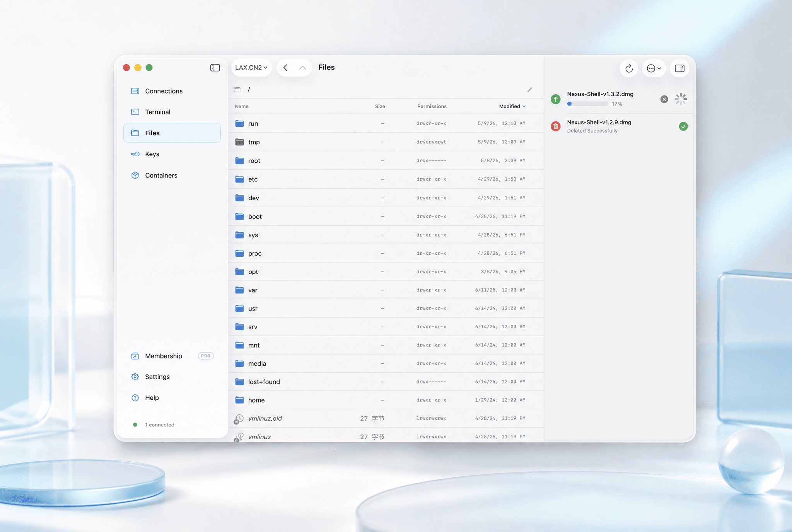Go up to the parent directory
Image resolution: width=792 pixels, height=532 pixels.
[303, 68]
